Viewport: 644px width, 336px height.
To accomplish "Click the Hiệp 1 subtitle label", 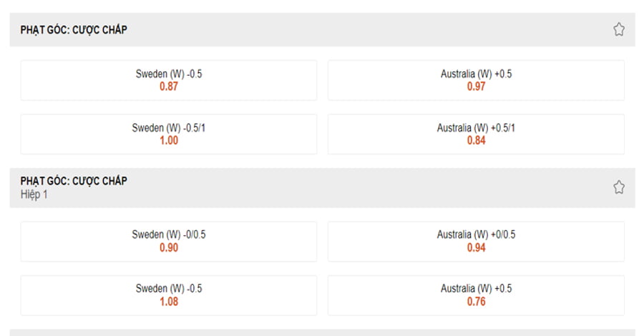I will click(x=34, y=194).
